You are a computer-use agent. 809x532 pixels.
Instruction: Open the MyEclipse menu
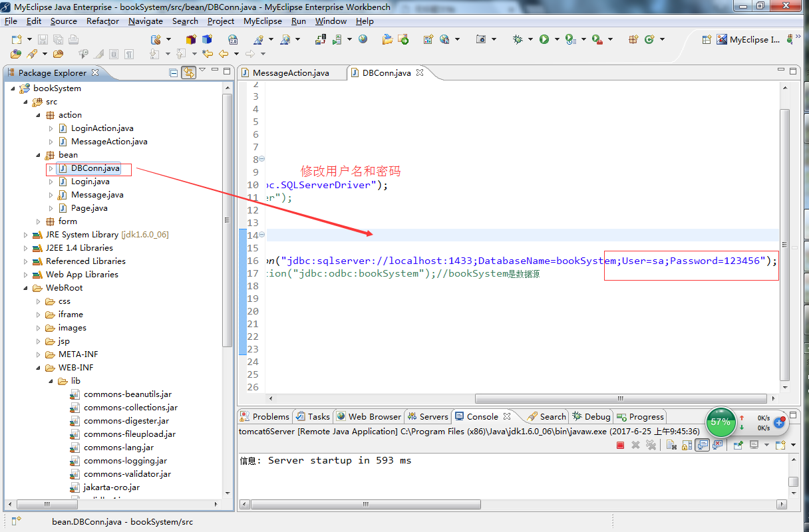(263, 21)
